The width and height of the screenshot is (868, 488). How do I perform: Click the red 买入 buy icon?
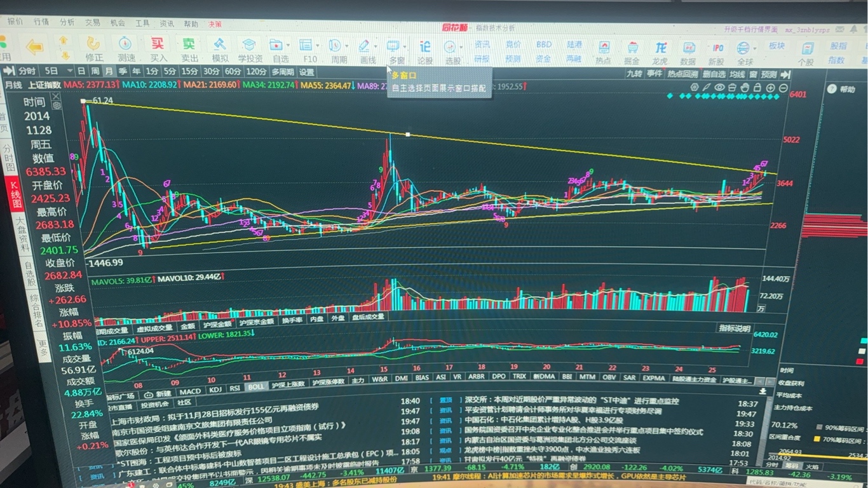click(158, 44)
